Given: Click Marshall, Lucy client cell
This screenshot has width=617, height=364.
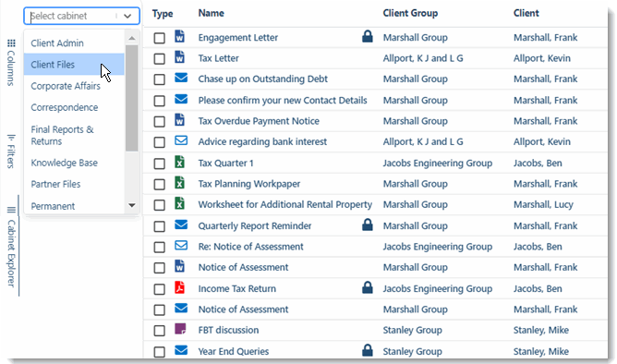Looking at the screenshot, I should [x=543, y=204].
